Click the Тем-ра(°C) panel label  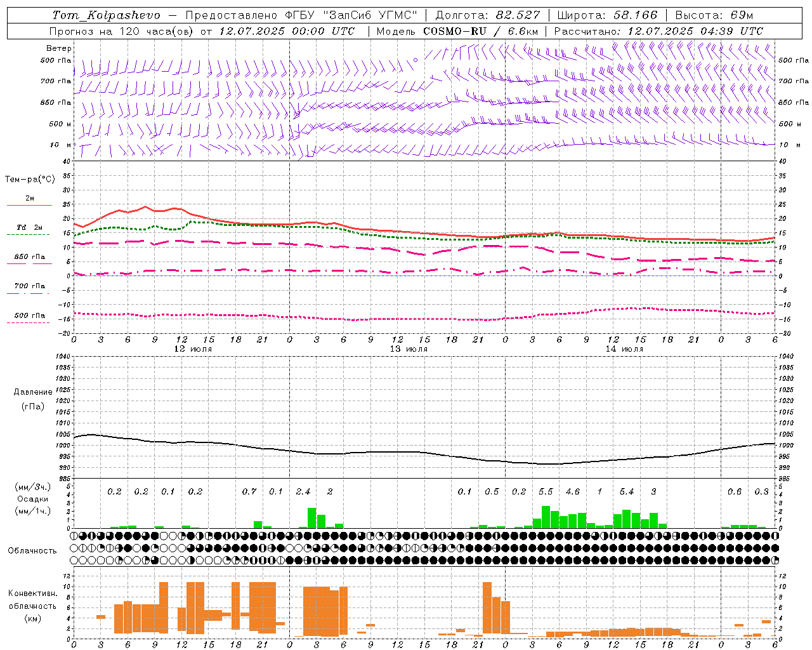point(30,180)
